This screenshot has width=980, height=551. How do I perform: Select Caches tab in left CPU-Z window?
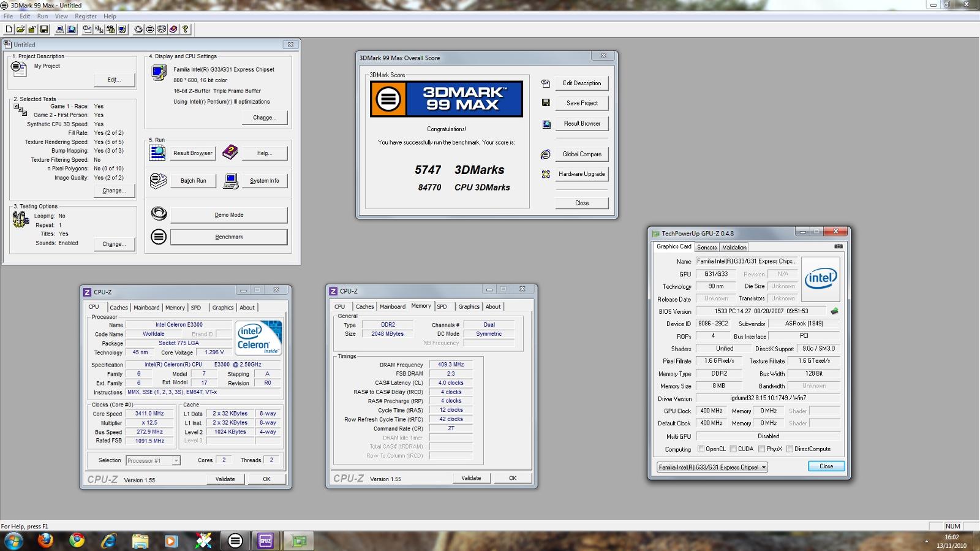click(119, 308)
